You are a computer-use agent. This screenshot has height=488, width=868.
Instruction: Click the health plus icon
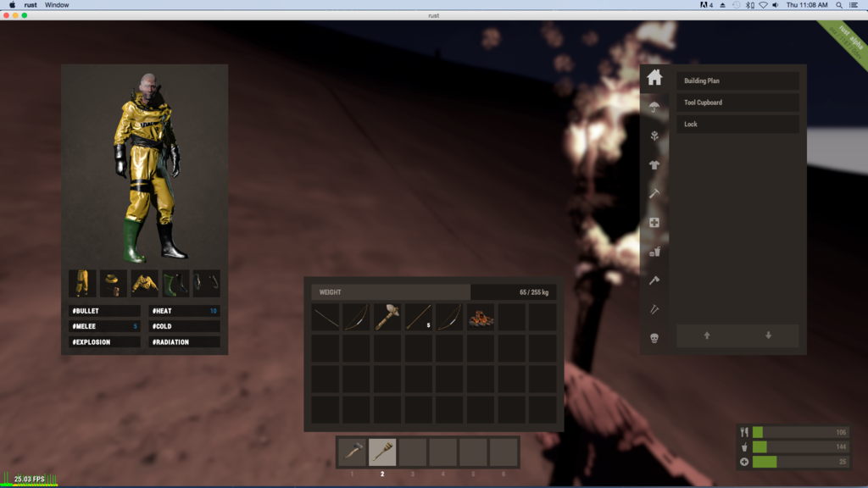tap(744, 462)
